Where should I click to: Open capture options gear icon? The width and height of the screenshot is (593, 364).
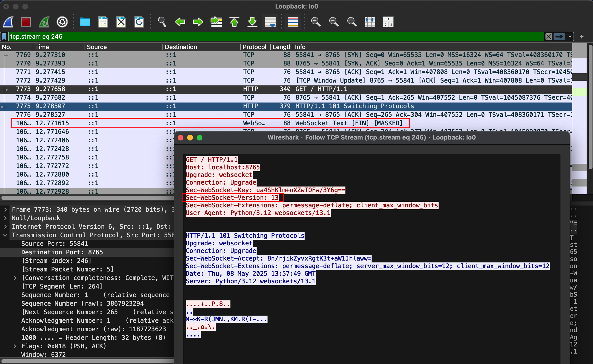click(62, 22)
